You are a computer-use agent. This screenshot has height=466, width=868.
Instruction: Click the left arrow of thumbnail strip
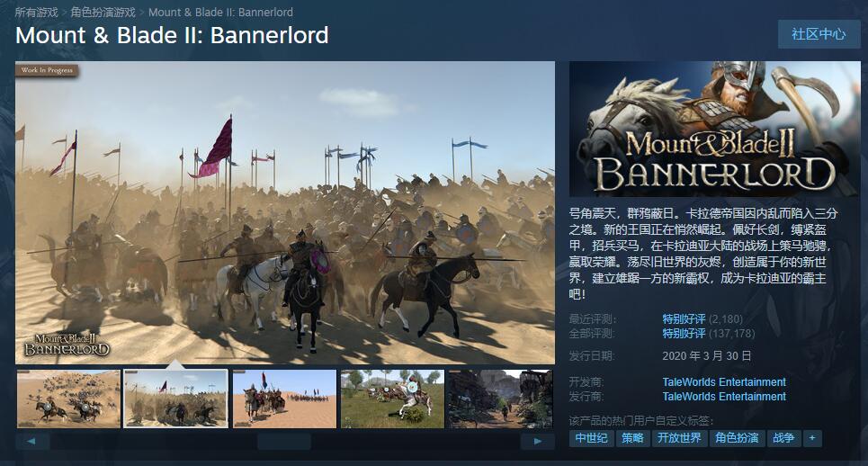tap(32, 441)
